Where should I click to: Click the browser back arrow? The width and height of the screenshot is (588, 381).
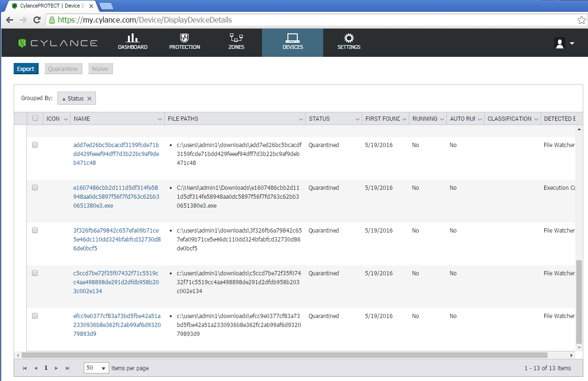click(x=9, y=20)
